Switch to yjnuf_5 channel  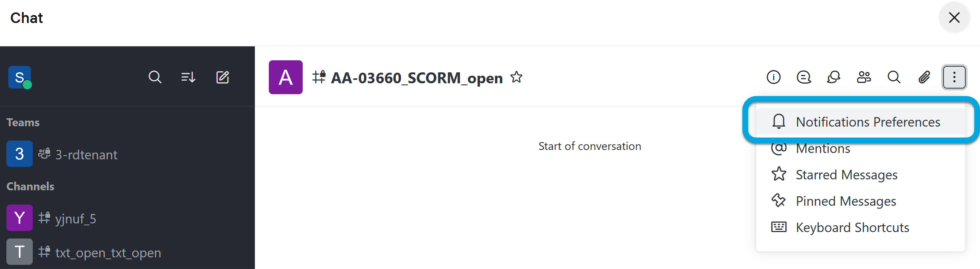(x=75, y=219)
